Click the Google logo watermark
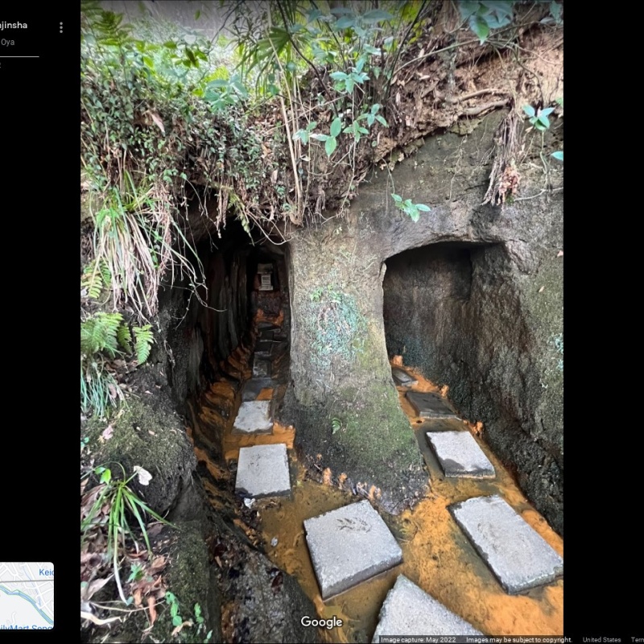Viewport: 644px width, 644px height. pos(321,621)
